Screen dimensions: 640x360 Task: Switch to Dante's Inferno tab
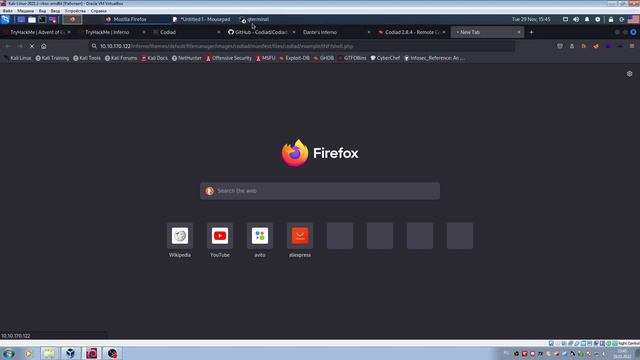tap(335, 32)
